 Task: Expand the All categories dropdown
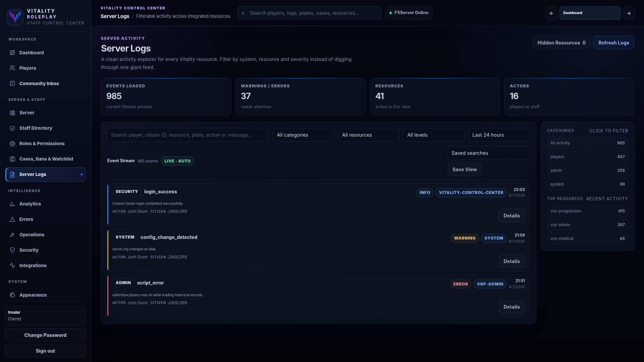(303, 135)
